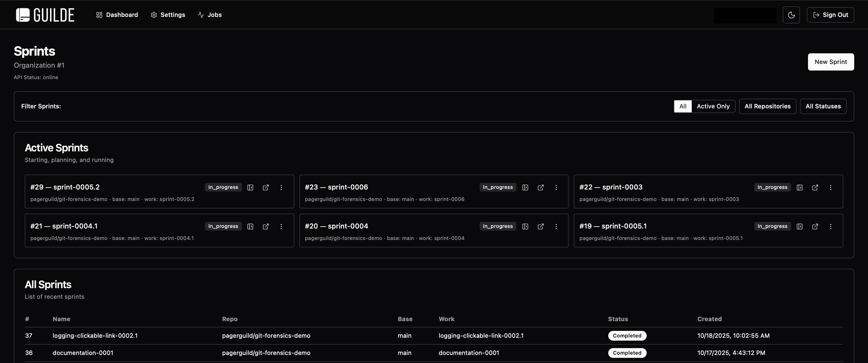Open three-dot menu on sprint-0006
Image resolution: width=868 pixels, height=363 pixels.
556,188
